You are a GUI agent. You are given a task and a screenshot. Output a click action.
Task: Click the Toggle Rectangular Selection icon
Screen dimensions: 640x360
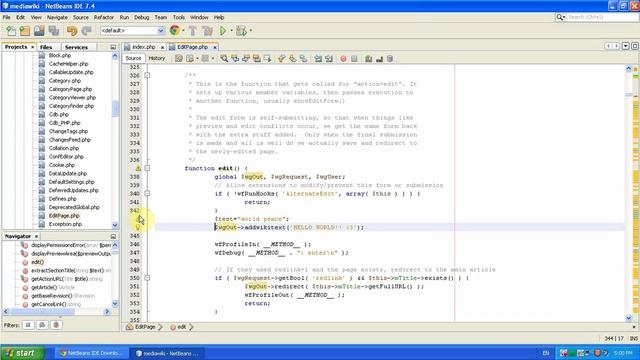pyautogui.click(x=267, y=59)
